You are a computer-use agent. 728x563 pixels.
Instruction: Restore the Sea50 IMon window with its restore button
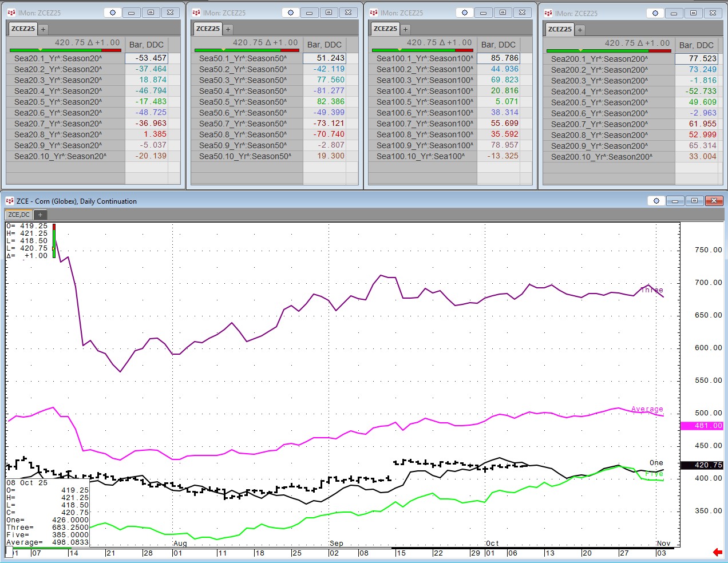pyautogui.click(x=329, y=13)
